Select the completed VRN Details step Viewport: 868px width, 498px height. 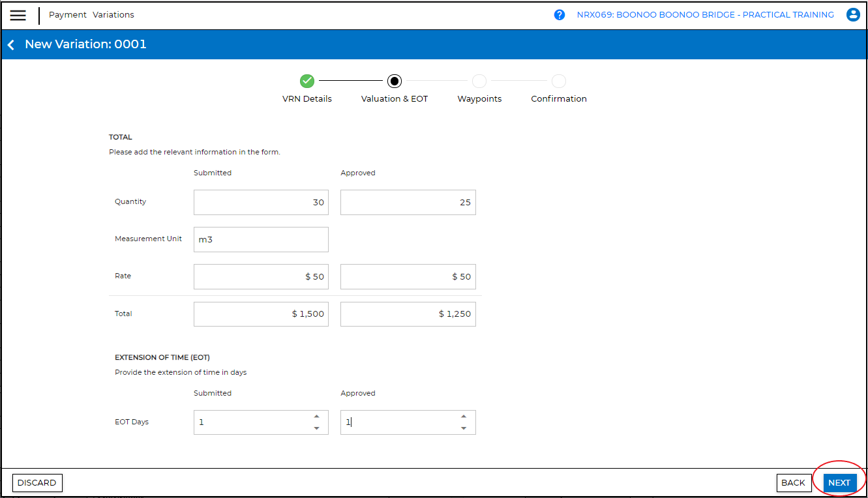pos(307,81)
